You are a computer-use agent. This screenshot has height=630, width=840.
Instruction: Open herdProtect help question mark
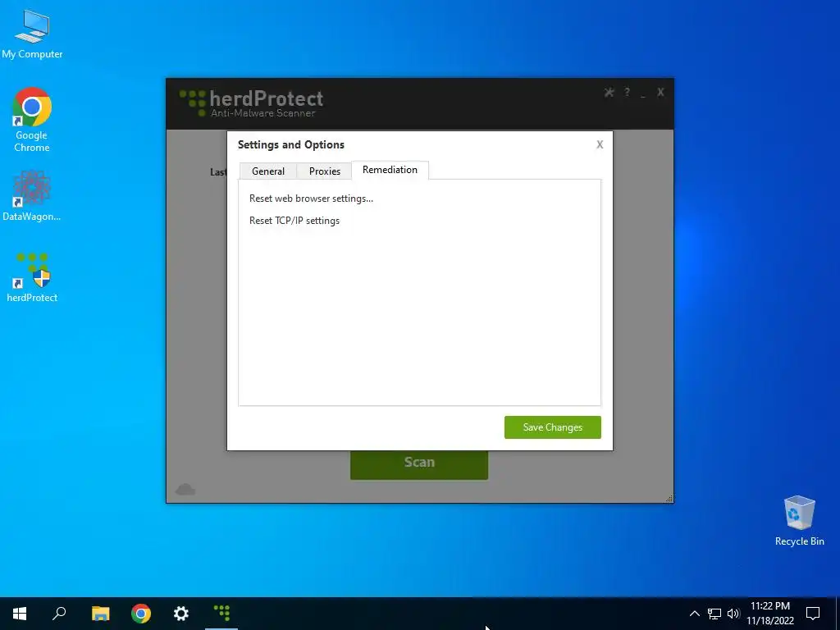point(627,93)
